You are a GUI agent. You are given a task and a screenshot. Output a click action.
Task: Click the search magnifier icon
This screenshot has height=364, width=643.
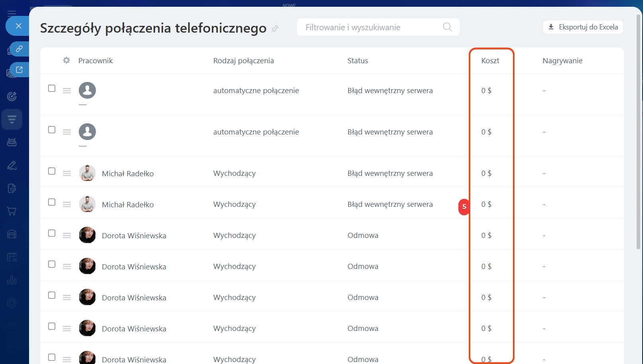tap(447, 27)
